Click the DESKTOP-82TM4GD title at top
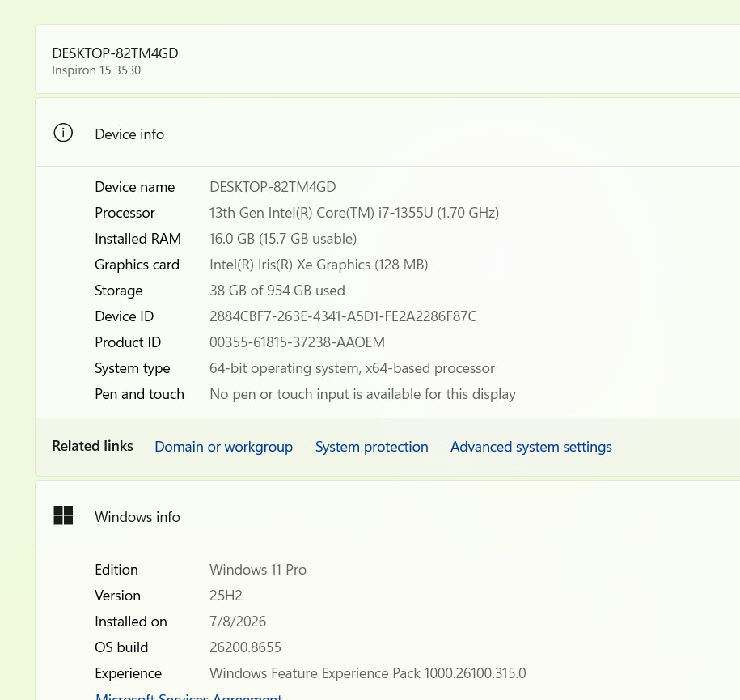Screen dimensions: 740x700 [115, 53]
